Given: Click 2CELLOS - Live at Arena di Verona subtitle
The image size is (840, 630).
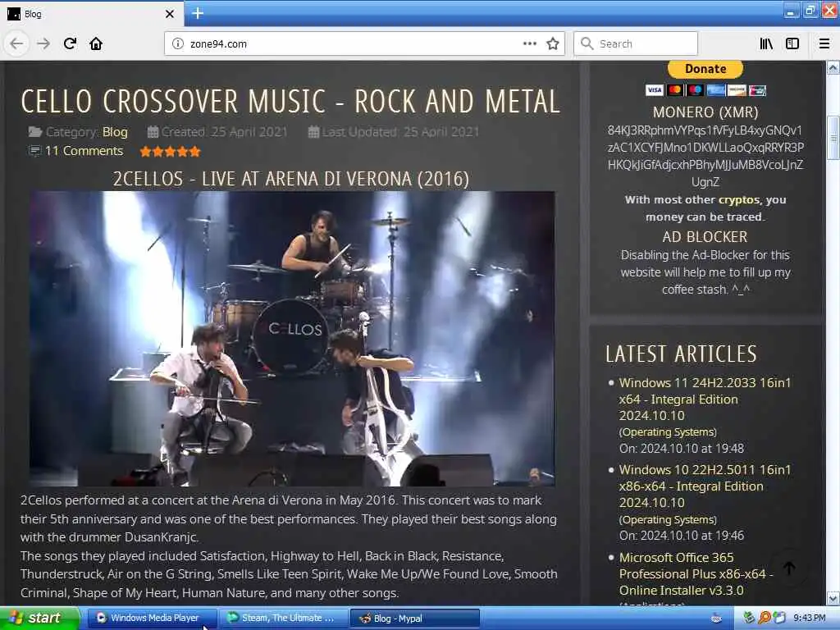Looking at the screenshot, I should tap(291, 179).
